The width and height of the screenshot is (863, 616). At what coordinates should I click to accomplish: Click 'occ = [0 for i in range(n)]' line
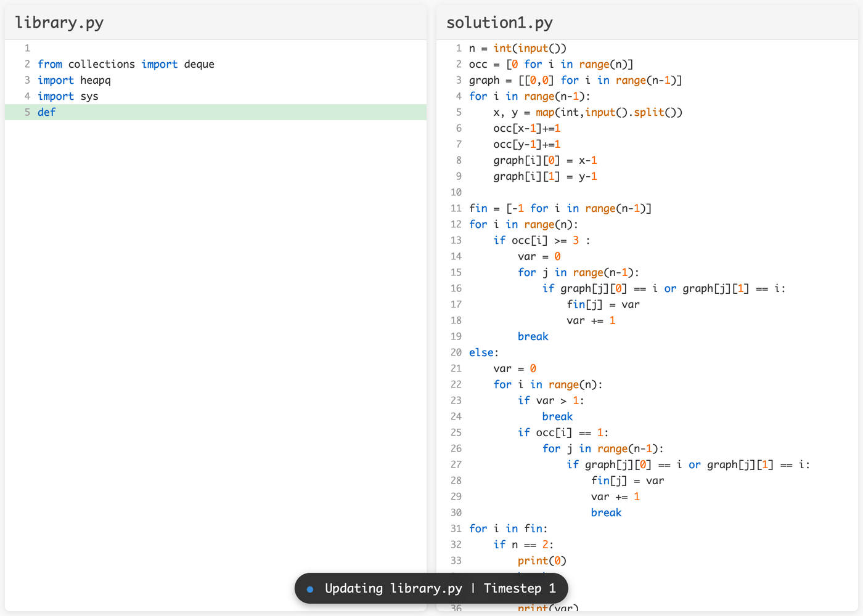(551, 64)
